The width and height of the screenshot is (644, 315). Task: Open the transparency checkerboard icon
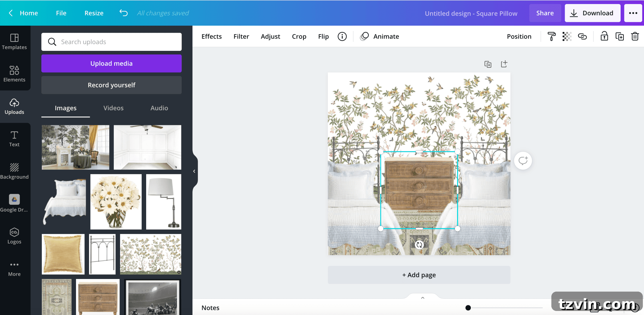[567, 37]
